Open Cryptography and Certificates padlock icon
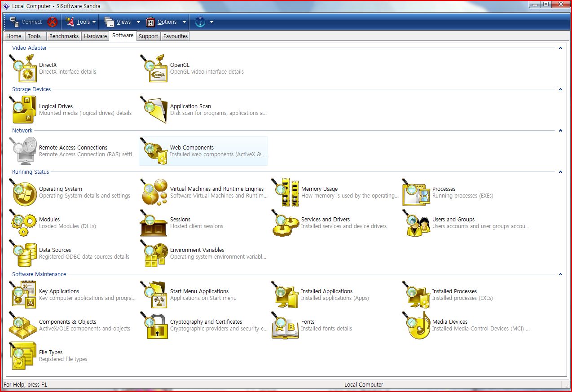 (x=154, y=325)
